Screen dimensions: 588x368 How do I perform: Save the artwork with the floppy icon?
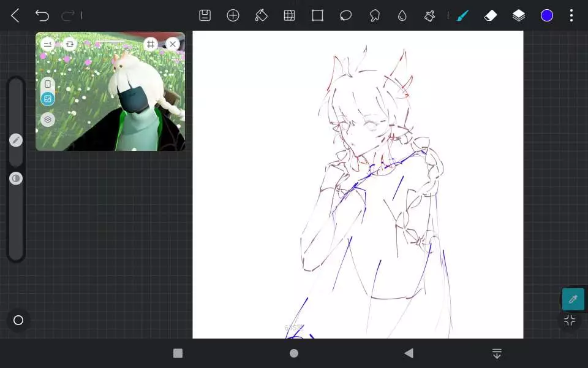tap(205, 15)
